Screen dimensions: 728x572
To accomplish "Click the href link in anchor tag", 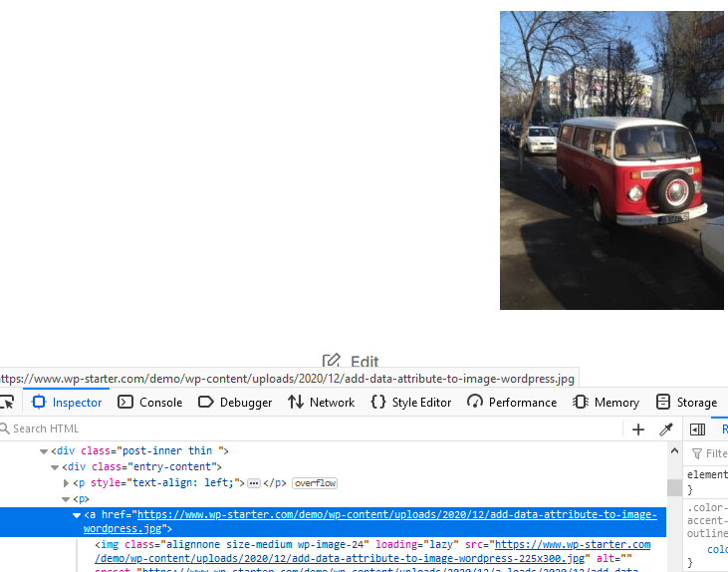I will click(x=370, y=521).
